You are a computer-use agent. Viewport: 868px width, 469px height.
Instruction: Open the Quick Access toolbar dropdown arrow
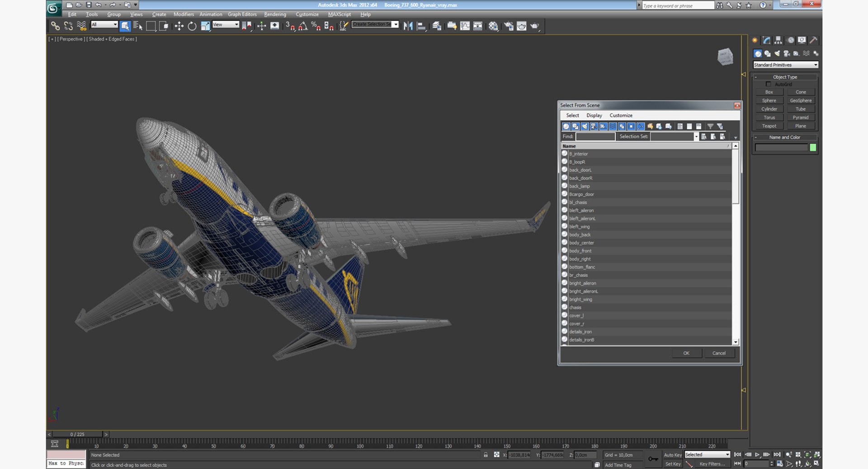click(136, 5)
